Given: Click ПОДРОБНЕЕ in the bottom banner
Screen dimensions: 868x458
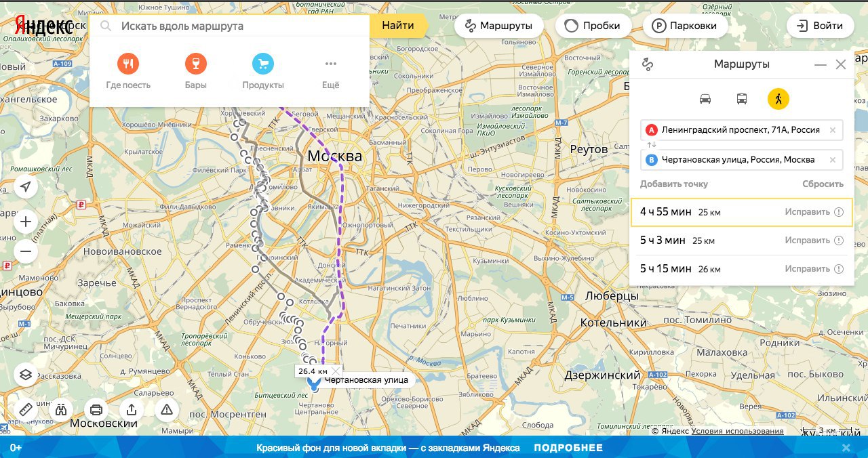Looking at the screenshot, I should (x=568, y=448).
